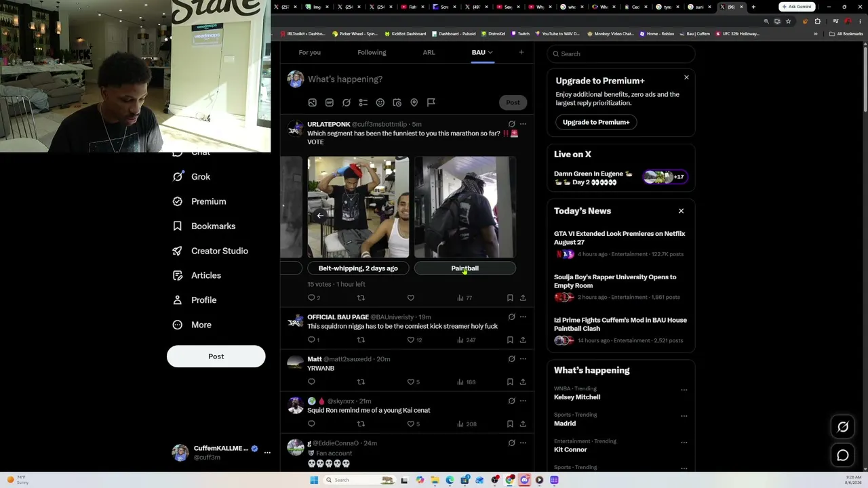Open the Paintball poll image thumbnail
The image size is (868, 488).
[465, 207]
